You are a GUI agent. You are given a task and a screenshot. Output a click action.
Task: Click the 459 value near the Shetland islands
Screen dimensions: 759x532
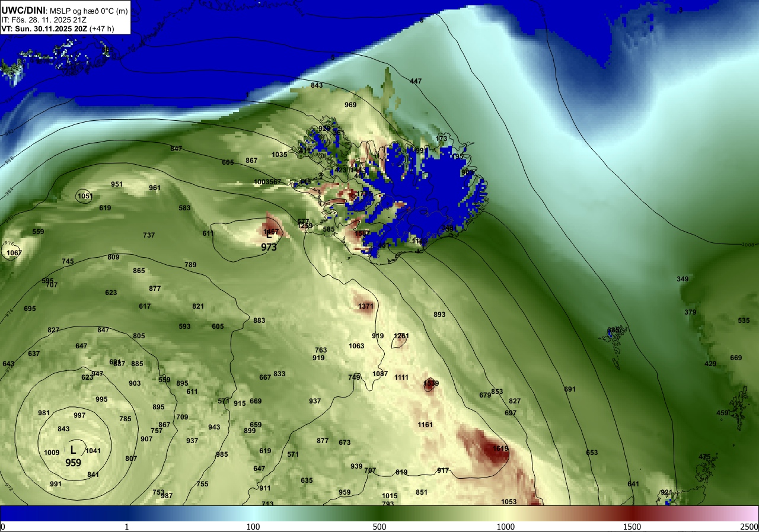tap(722, 413)
